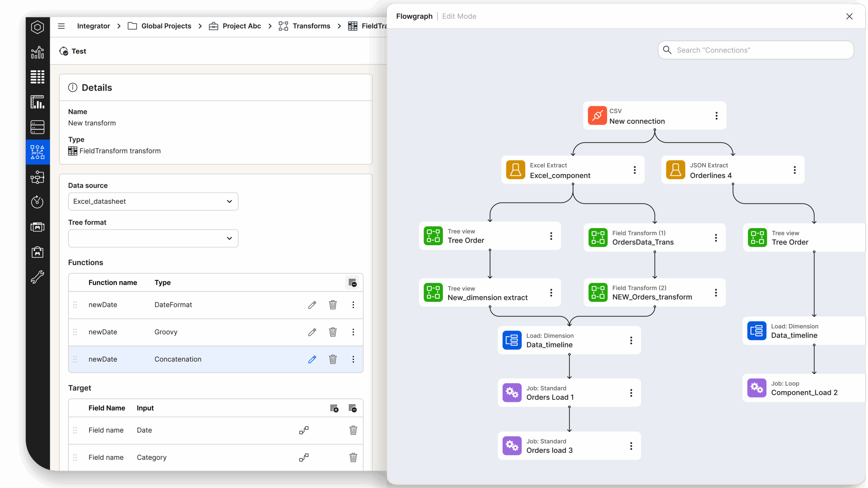Edit the Groovy newDate function with pencil icon
Viewport: 868px width, 488px height.
312,332
